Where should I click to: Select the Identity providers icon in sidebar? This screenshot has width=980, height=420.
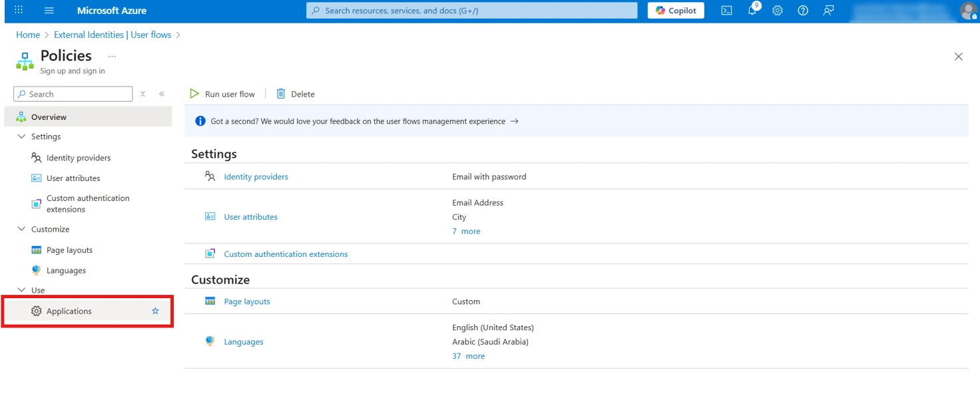[x=35, y=158]
